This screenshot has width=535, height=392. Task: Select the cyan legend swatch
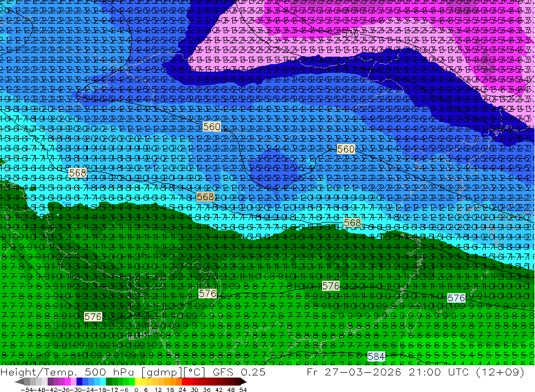[x=103, y=382]
